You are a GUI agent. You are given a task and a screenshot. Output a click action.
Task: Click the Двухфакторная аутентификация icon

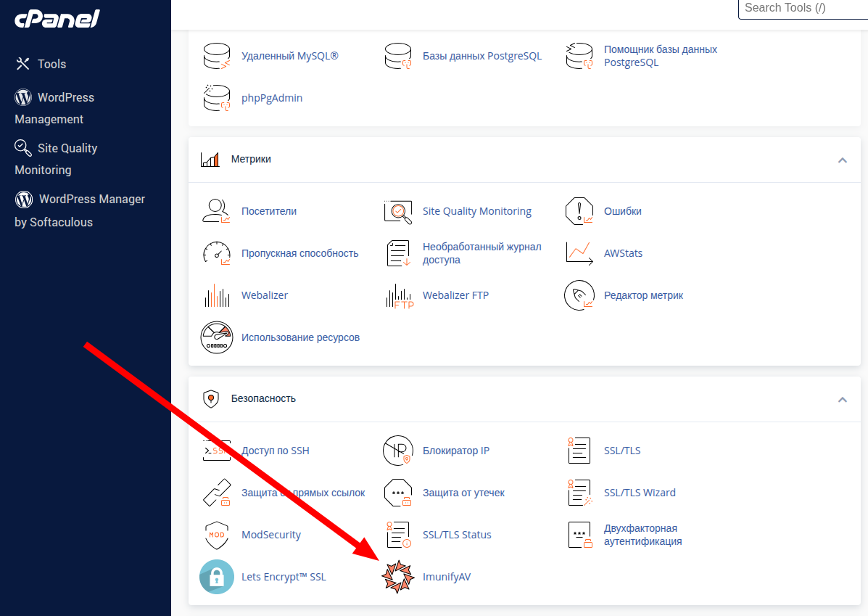pyautogui.click(x=580, y=535)
